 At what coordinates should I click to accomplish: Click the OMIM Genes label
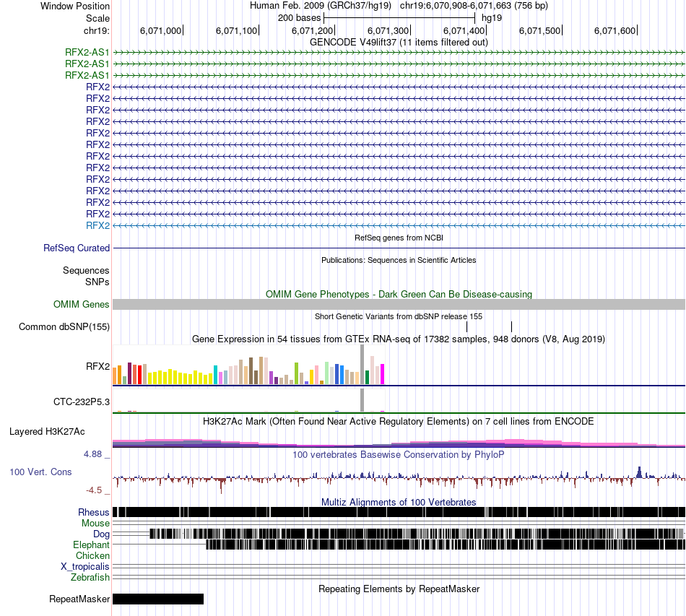(x=81, y=304)
